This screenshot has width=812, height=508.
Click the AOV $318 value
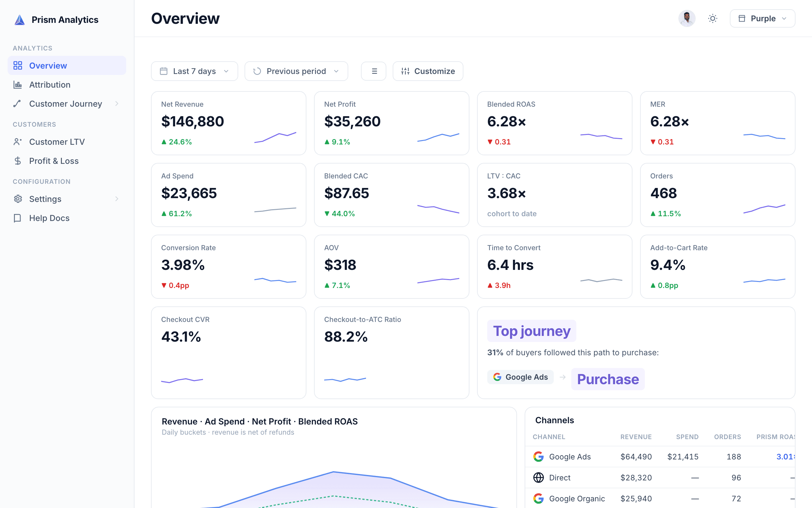click(340, 265)
